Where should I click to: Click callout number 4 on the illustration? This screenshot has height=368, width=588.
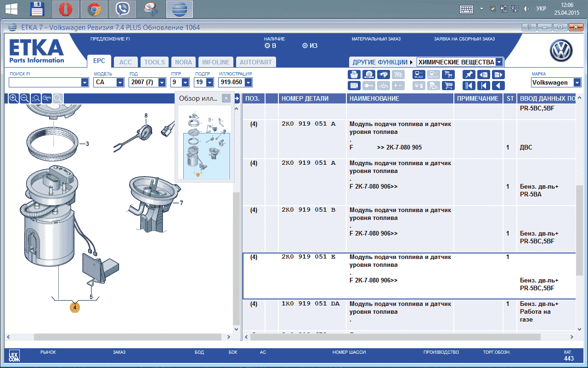(75, 307)
